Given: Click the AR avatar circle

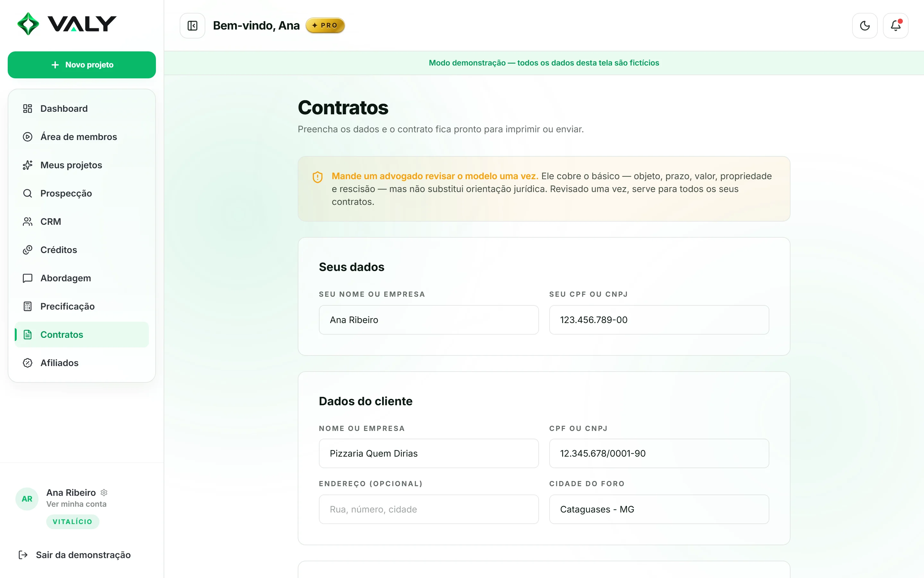Looking at the screenshot, I should 27,499.
